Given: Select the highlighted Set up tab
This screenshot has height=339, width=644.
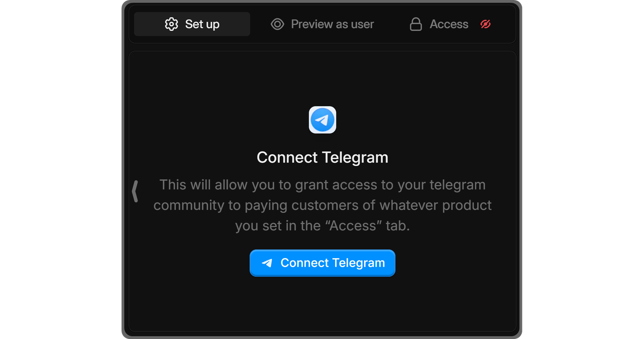Looking at the screenshot, I should [x=192, y=24].
